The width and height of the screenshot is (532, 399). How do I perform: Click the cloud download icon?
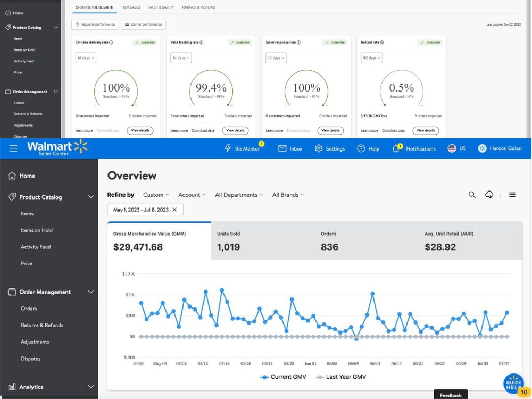tap(489, 194)
